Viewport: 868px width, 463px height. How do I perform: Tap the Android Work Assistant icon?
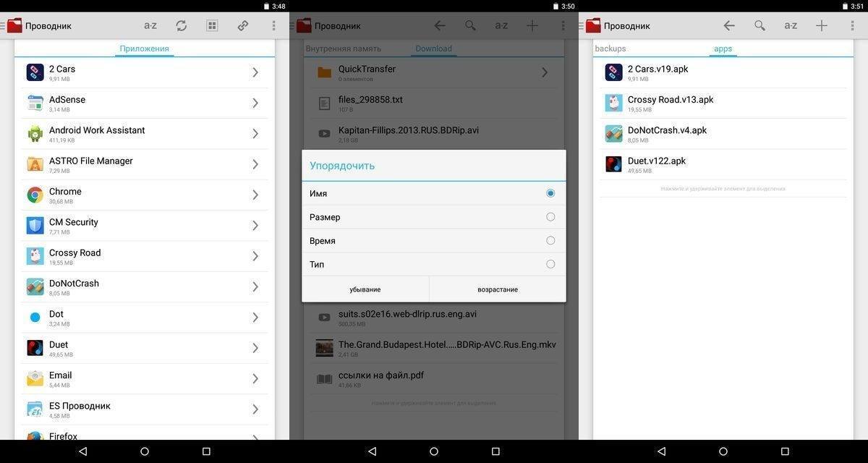35,133
